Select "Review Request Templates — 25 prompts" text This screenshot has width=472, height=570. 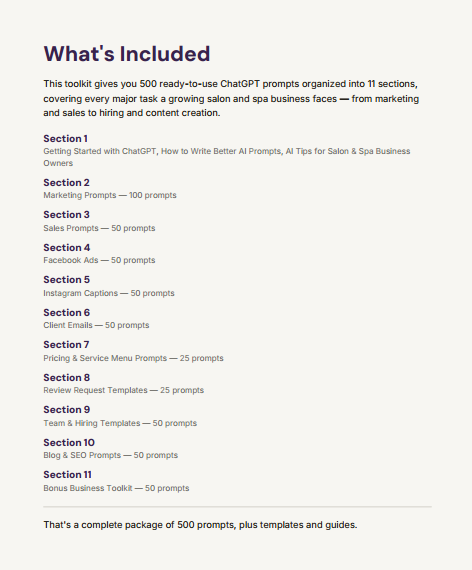[124, 390]
